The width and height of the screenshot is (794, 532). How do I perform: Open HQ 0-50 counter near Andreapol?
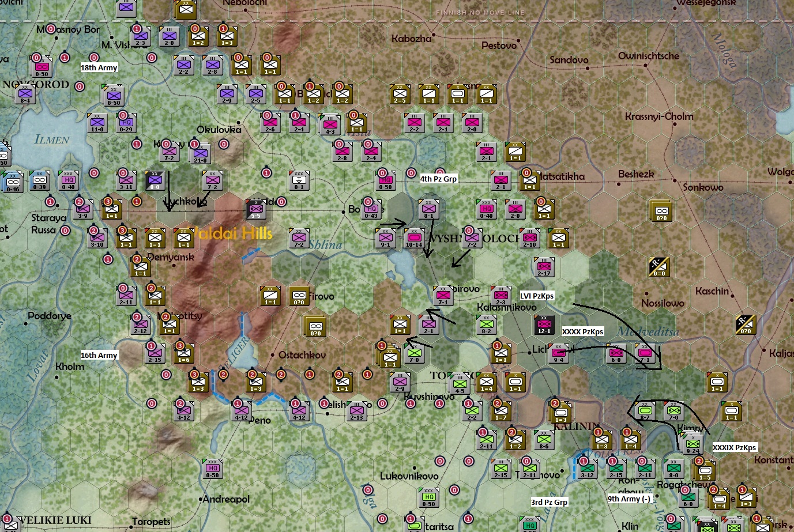coord(212,469)
